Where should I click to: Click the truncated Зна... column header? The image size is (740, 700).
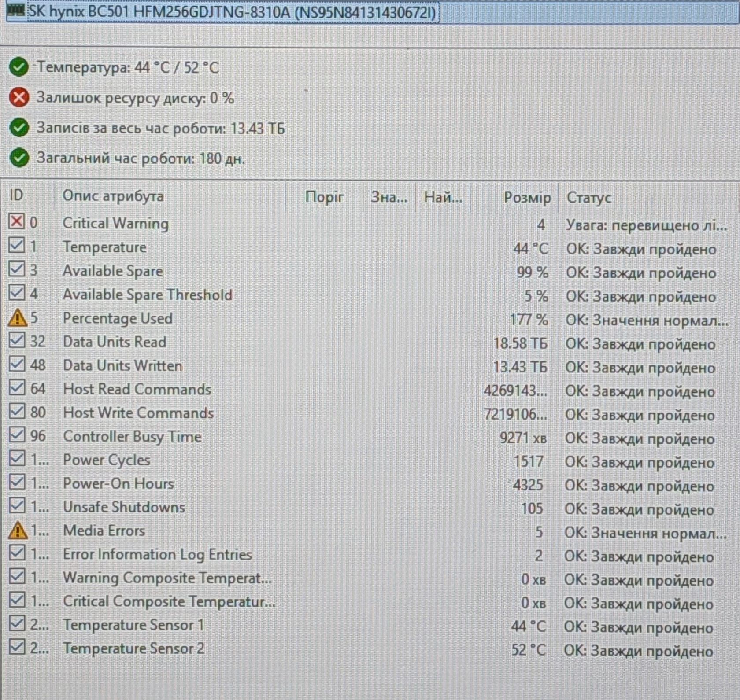[389, 197]
